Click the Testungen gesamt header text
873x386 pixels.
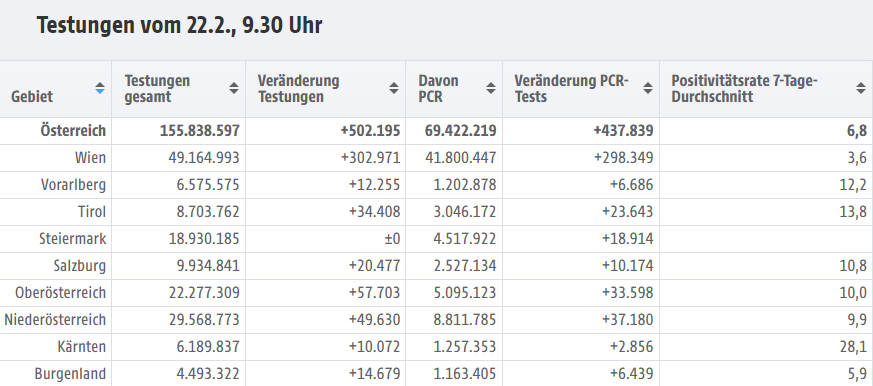click(x=157, y=89)
